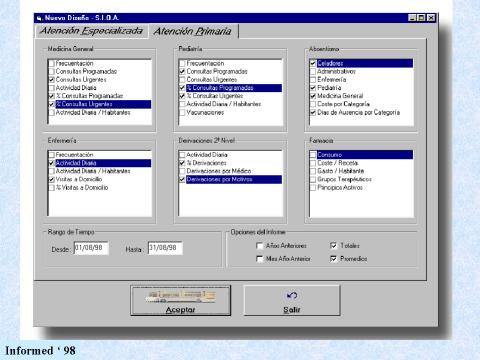Disable the Totales report option
The height and width of the screenshot is (360, 480).
pyautogui.click(x=333, y=246)
